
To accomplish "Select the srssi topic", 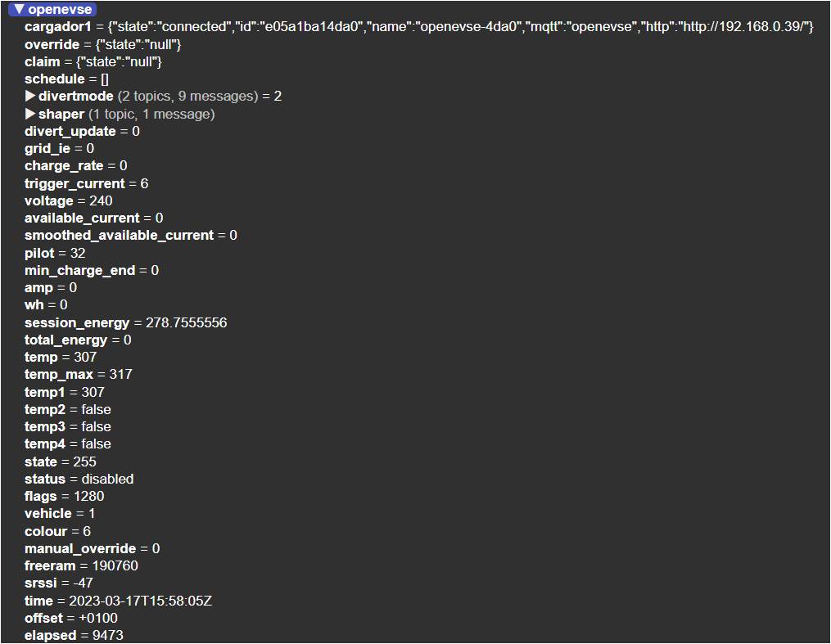I will 39,583.
